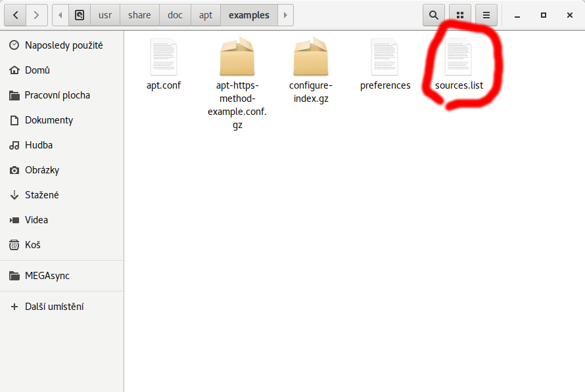Click the search magnifier icon
585x392 pixels.
click(x=433, y=15)
